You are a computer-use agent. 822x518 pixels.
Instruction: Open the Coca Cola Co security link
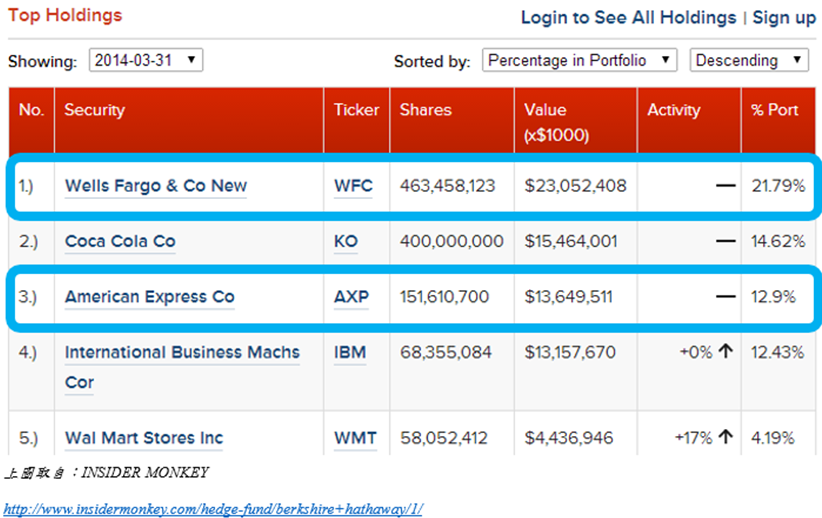[120, 241]
